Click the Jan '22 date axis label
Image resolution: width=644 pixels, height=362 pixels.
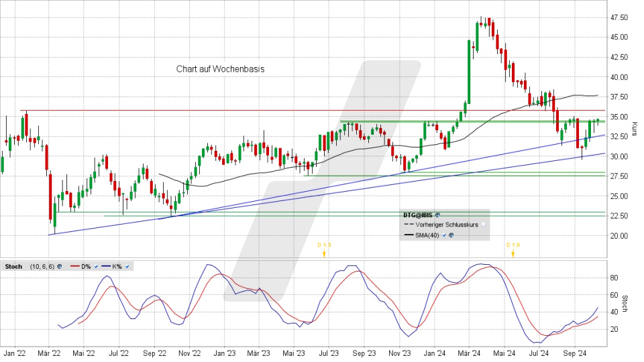click(15, 353)
